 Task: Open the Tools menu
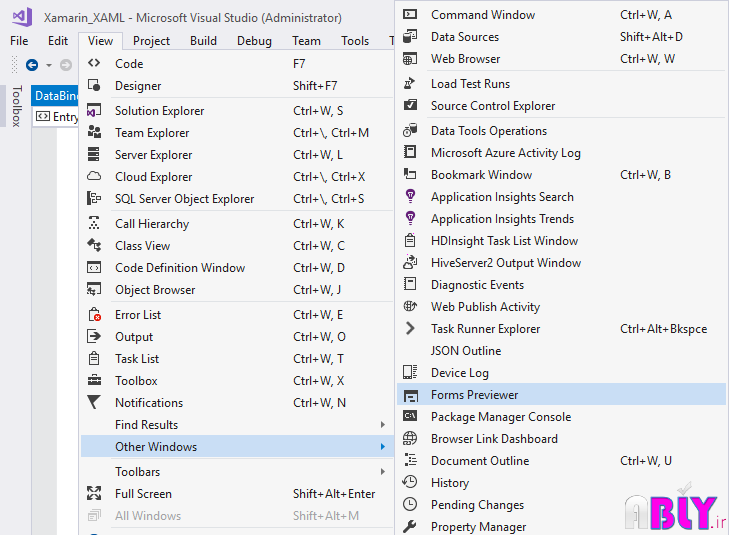pos(355,41)
